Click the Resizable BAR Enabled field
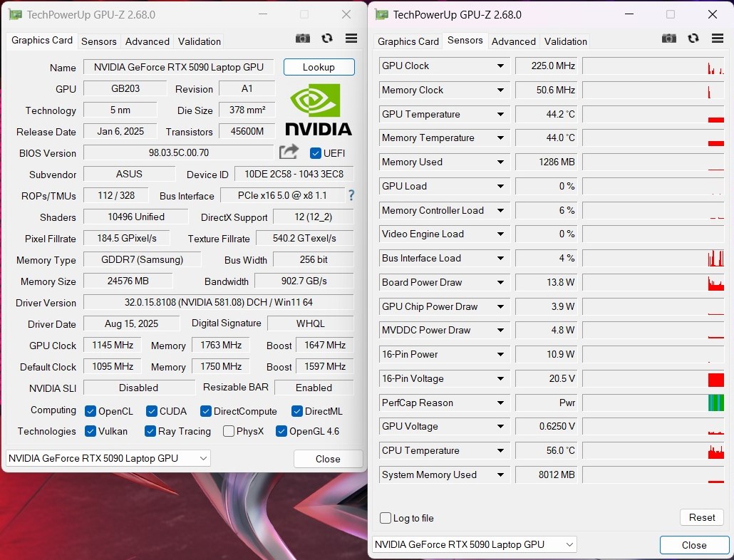The width and height of the screenshot is (734, 560). click(314, 388)
